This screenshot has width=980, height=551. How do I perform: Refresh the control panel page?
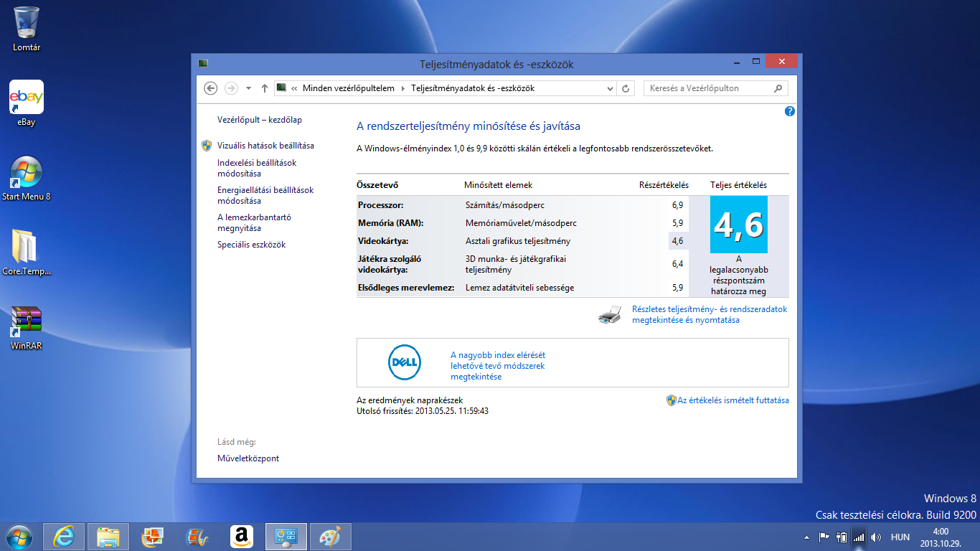pos(626,88)
